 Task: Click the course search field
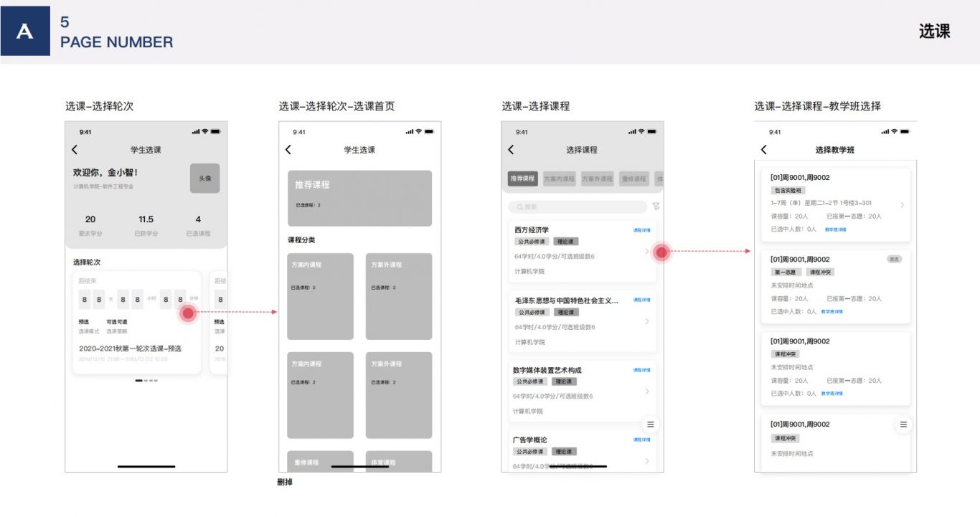[578, 207]
